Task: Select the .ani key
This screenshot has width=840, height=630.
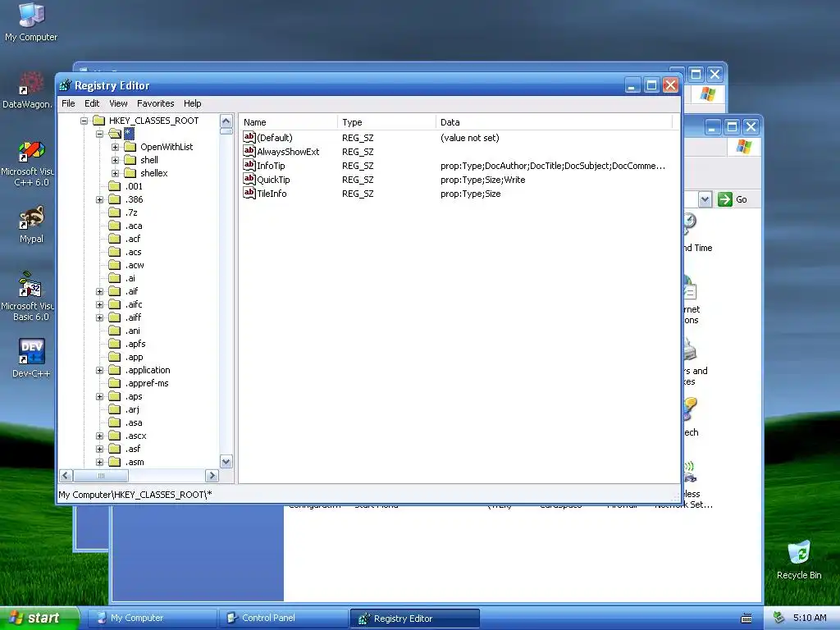Action: tap(133, 331)
